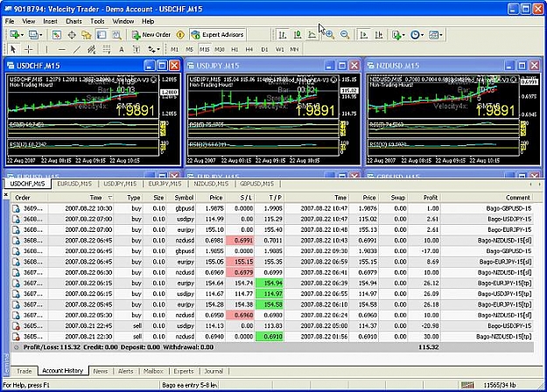Set timeframe to D1
The height and width of the screenshot is (392, 547).
pyautogui.click(x=264, y=50)
